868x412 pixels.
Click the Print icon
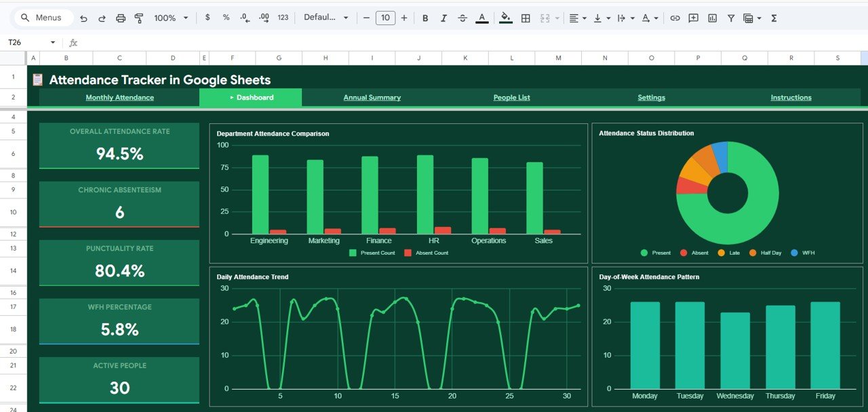(121, 18)
